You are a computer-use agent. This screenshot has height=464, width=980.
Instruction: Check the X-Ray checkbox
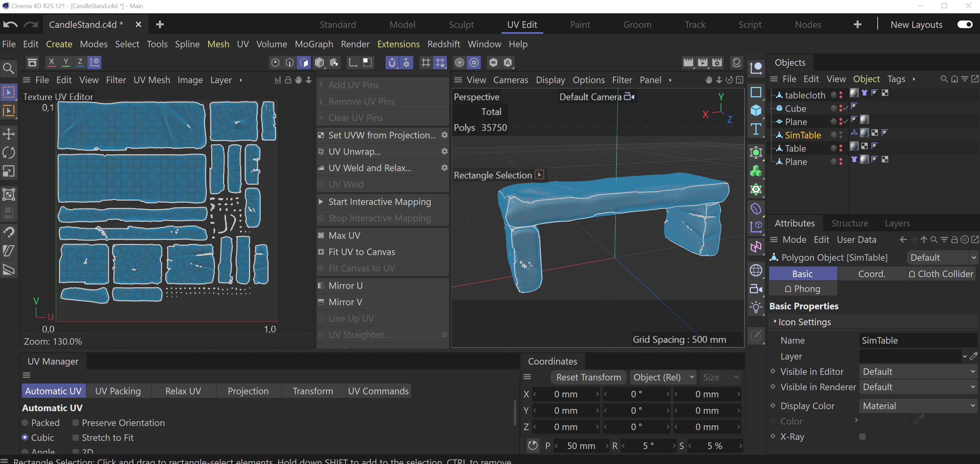tap(862, 437)
